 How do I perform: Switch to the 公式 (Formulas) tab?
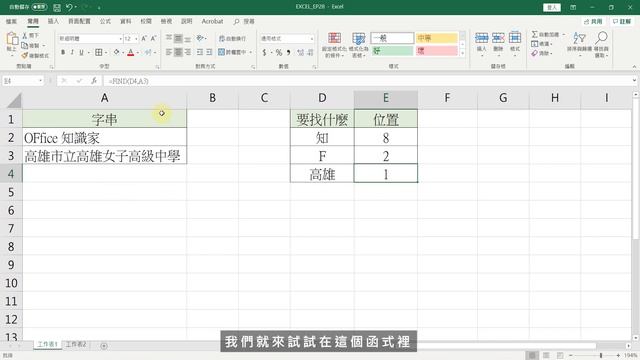(105, 21)
